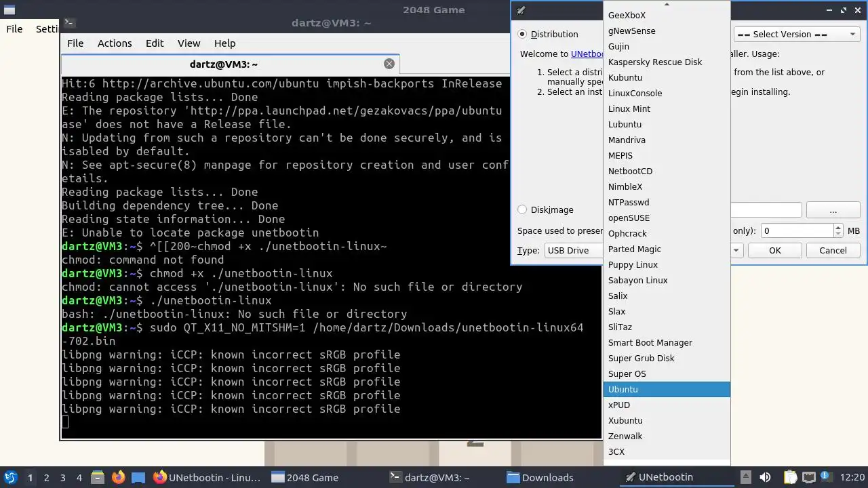Screen dimensions: 868x488
Task: Enable the Diskimage radio button
Action: (522, 209)
